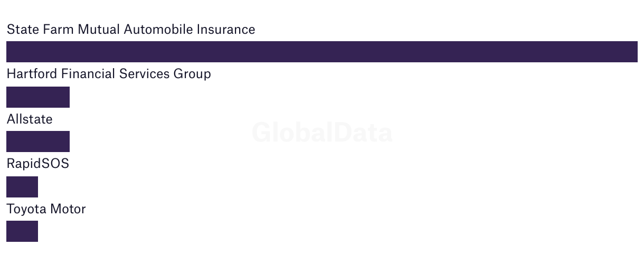This screenshot has height=264, width=644.
Task: Click the GlobalData watermark in the chart
Action: click(322, 133)
